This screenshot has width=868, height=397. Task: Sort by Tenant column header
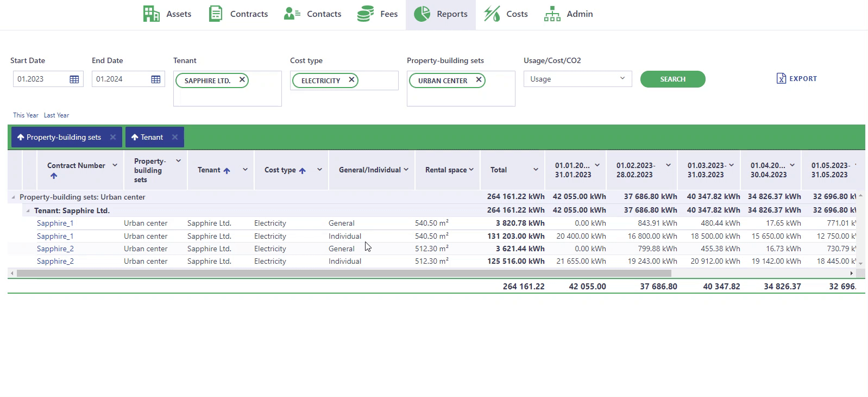coord(209,170)
